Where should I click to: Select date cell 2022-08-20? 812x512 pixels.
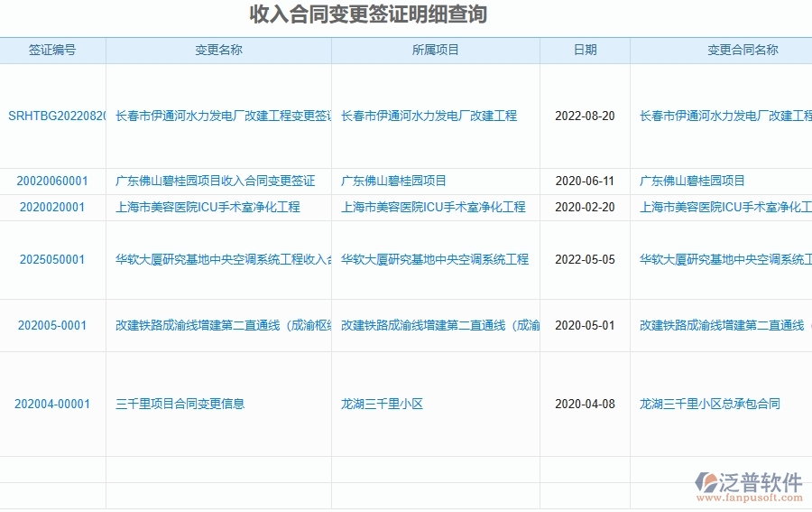click(x=586, y=116)
